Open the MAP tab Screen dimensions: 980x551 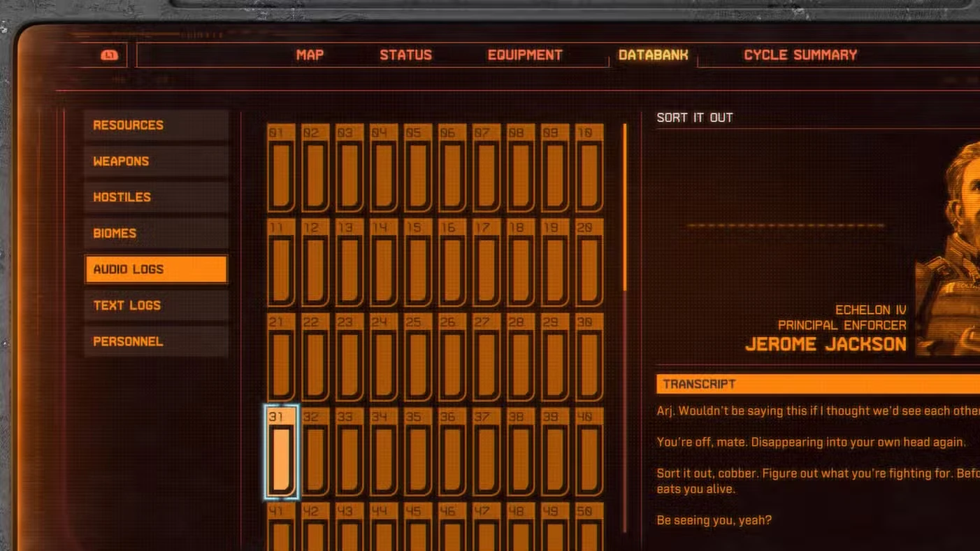coord(310,55)
